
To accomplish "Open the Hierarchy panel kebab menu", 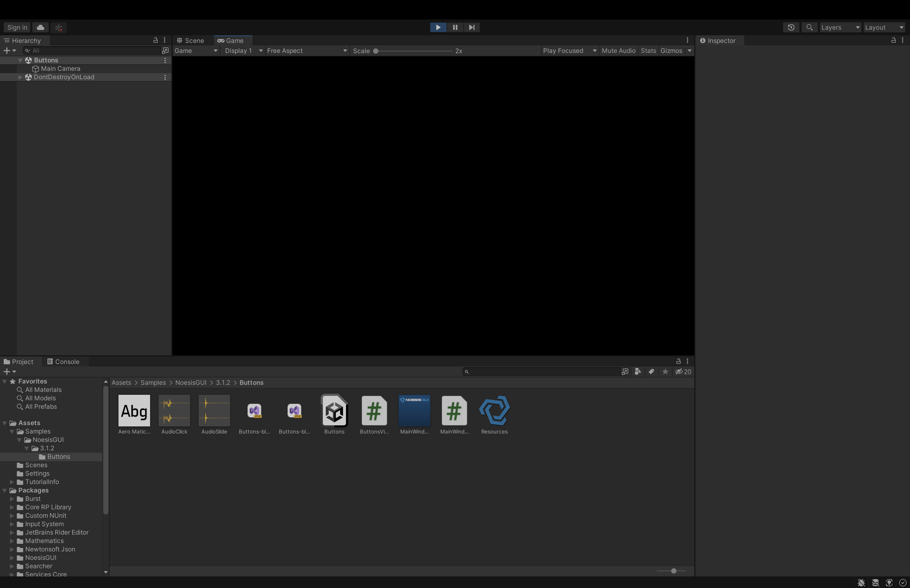I will pyautogui.click(x=165, y=40).
